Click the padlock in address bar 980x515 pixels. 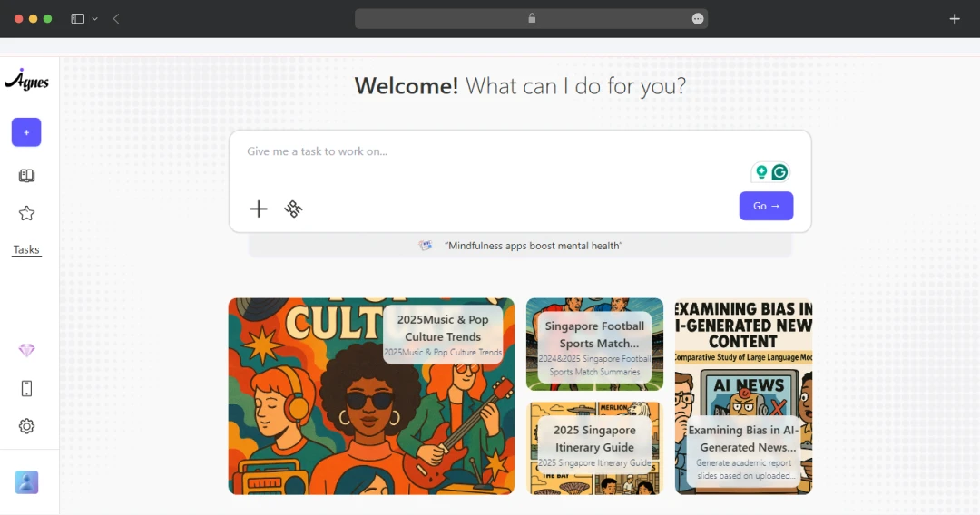(x=532, y=18)
